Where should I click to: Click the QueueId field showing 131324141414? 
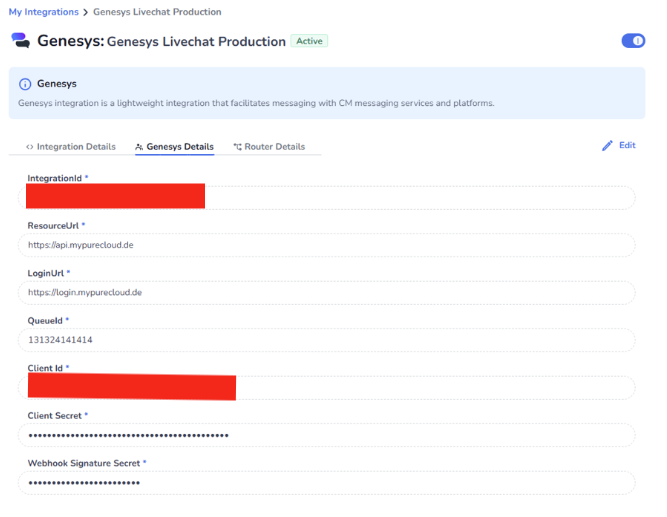click(x=326, y=340)
